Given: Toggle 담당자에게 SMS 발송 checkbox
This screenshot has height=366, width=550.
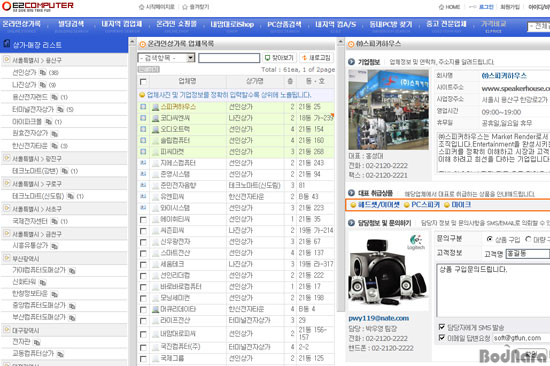Looking at the screenshot, I should click(442, 327).
